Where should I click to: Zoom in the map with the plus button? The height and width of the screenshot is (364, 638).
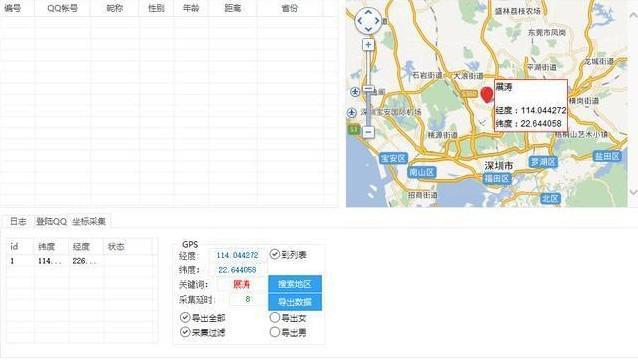click(368, 45)
